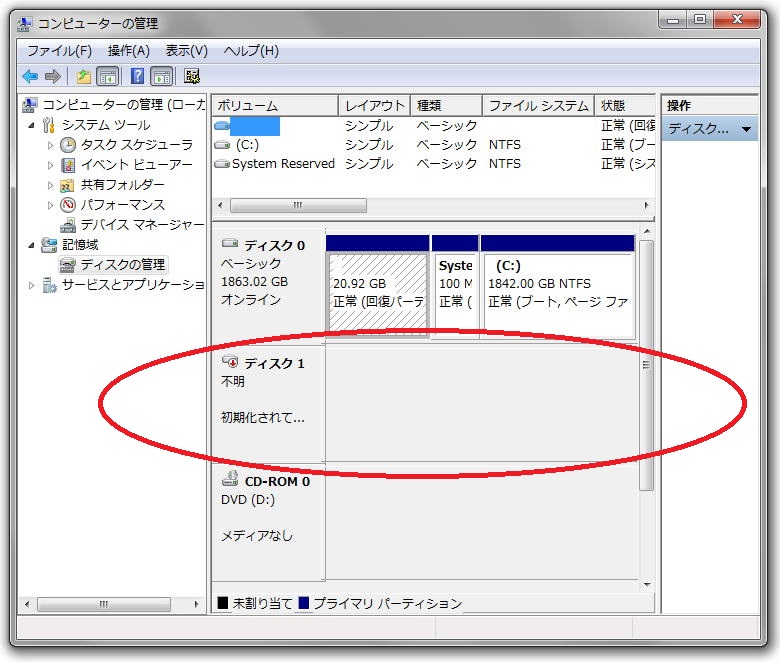780x662 pixels.
Task: Open the 操作(A) menu
Action: pos(128,51)
